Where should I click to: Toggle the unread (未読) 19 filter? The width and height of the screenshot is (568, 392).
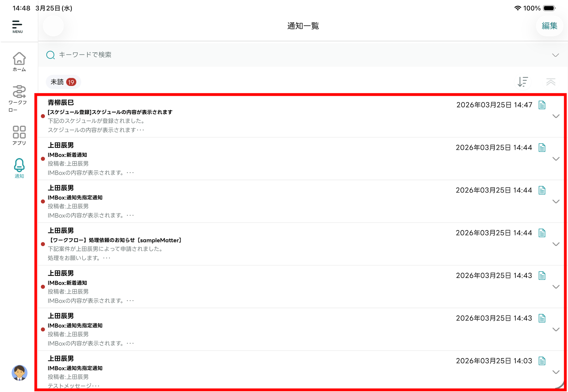(63, 82)
